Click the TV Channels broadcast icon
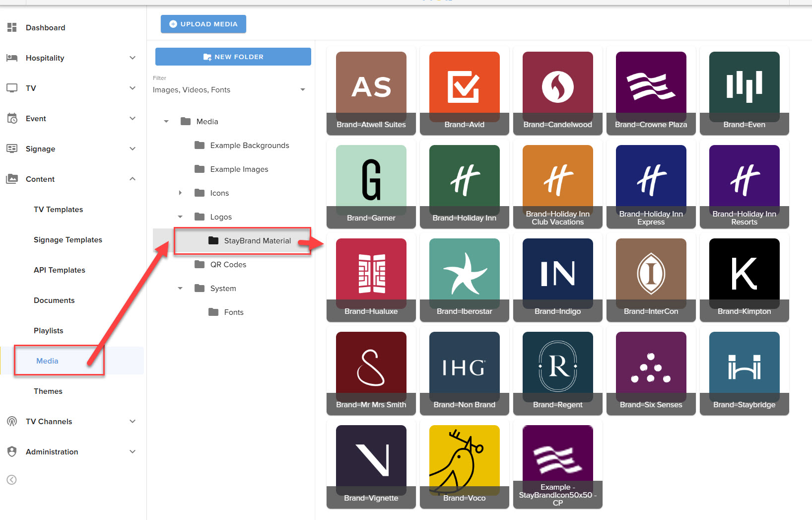The width and height of the screenshot is (812, 520). 12,422
